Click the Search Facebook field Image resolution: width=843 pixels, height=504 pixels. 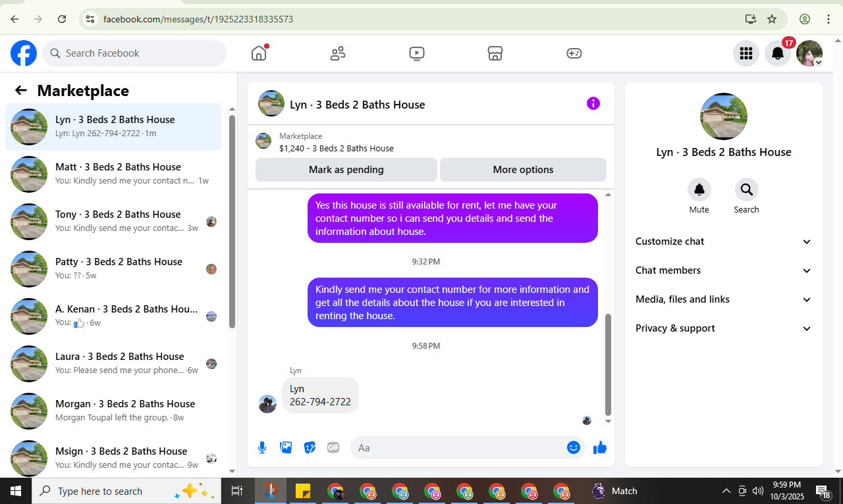click(x=134, y=53)
